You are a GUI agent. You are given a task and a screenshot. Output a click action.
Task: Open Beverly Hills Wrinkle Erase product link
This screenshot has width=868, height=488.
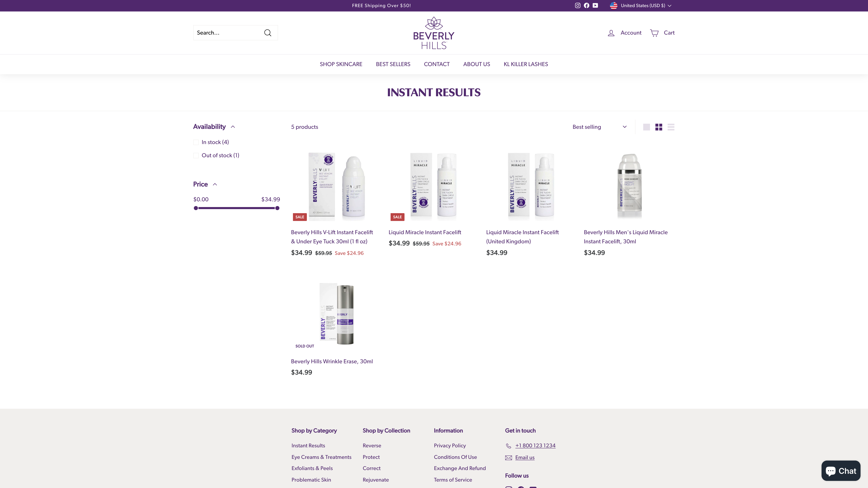click(x=332, y=361)
